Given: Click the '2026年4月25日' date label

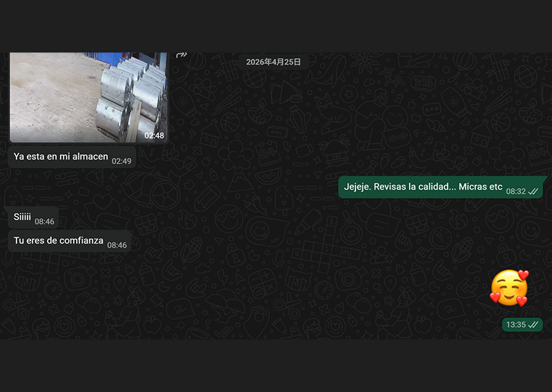Looking at the screenshot, I should pos(273,62).
